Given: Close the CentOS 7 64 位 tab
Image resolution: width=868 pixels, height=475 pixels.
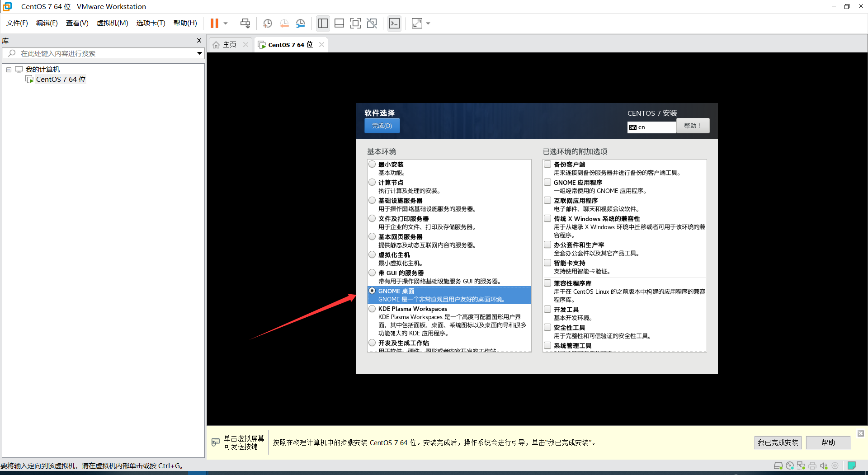Looking at the screenshot, I should coord(321,44).
